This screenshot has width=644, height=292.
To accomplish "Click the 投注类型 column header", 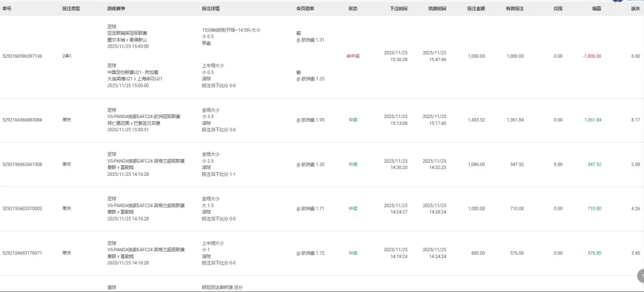I will pos(71,9).
